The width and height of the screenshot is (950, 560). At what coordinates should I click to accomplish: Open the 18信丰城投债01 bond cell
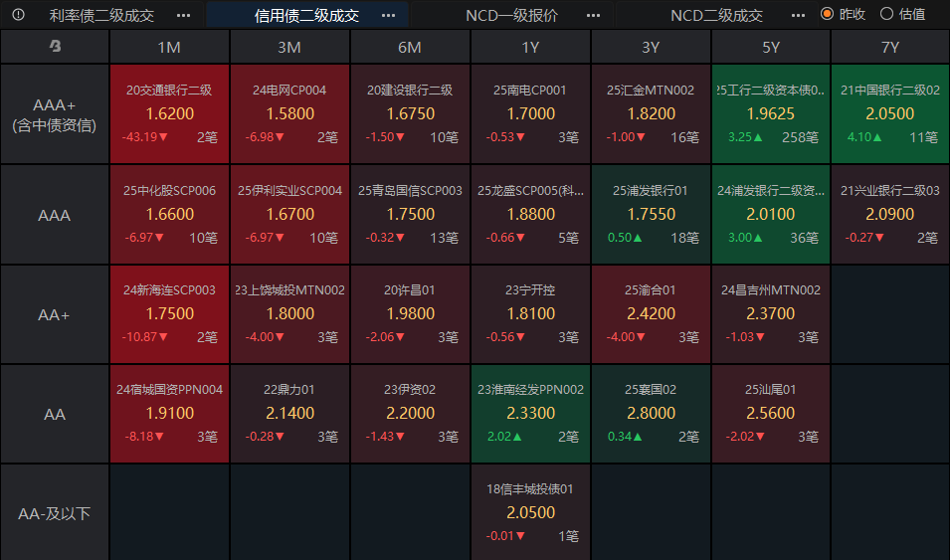530,512
